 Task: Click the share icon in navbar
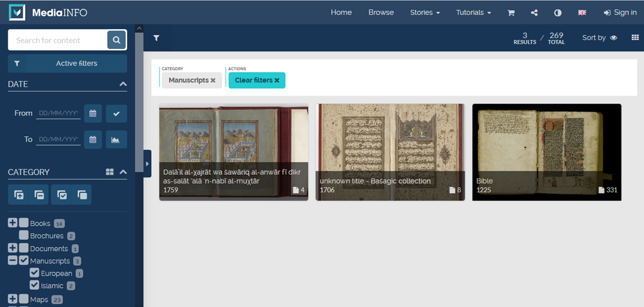pos(534,13)
